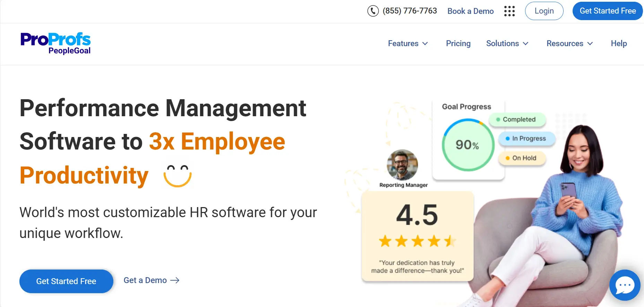Select the On Hold status tag

(x=522, y=158)
